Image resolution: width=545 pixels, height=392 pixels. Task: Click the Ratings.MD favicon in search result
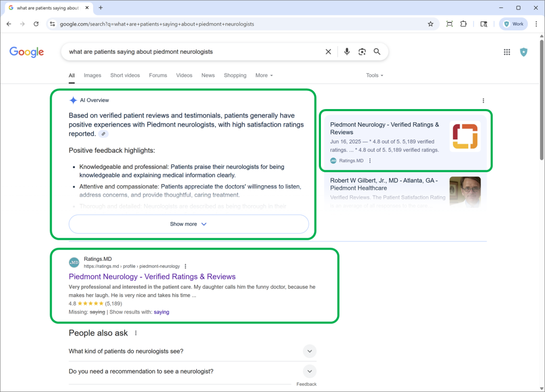[74, 263]
